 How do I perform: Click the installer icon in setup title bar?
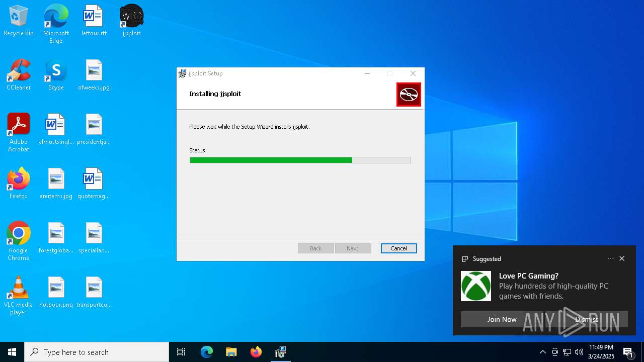[x=182, y=73]
